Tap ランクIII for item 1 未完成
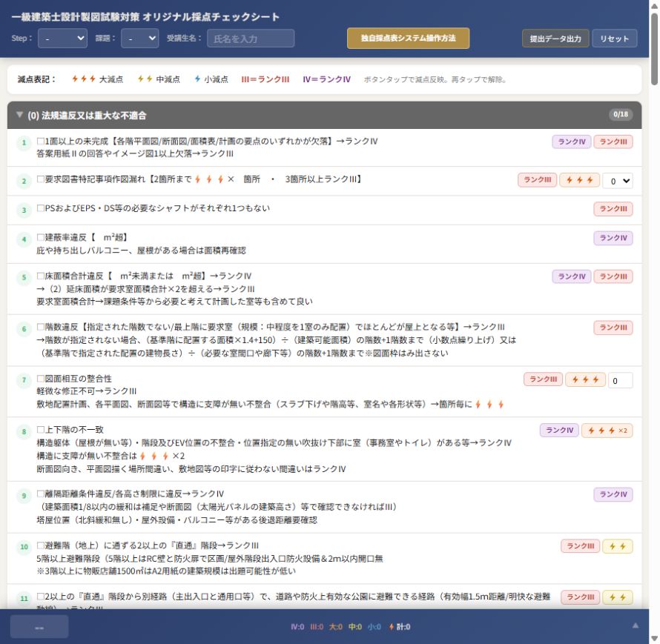 click(613, 142)
